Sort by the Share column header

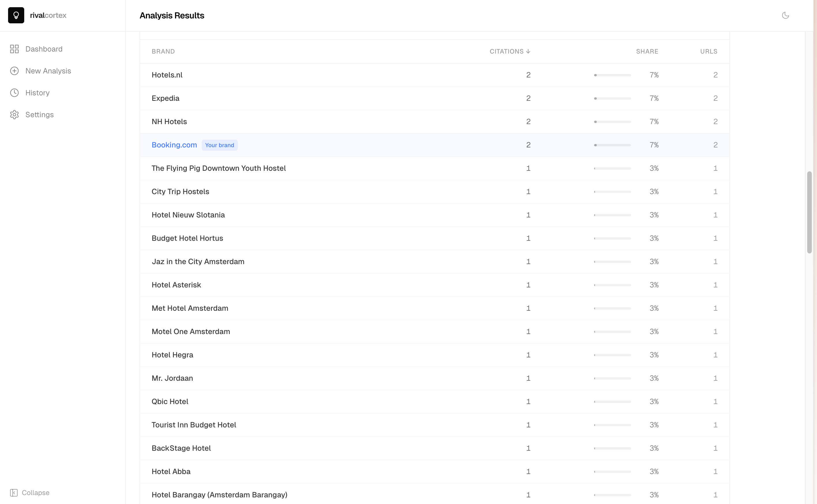point(647,51)
